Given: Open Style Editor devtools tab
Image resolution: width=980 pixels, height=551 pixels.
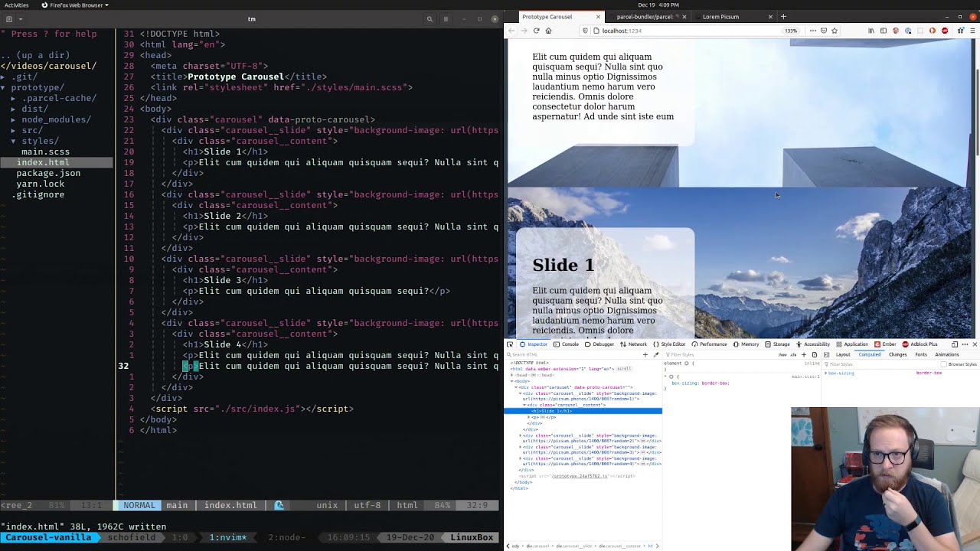Looking at the screenshot, I should pyautogui.click(x=668, y=344).
